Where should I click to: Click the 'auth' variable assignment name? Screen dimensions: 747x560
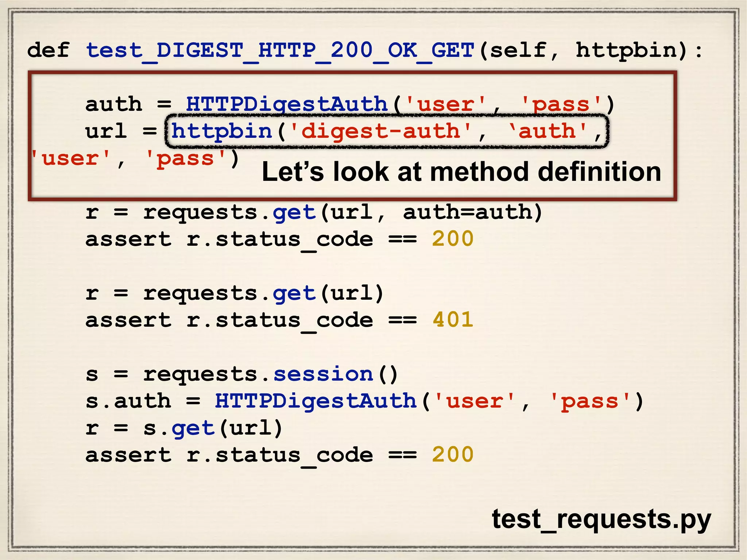coord(113,104)
